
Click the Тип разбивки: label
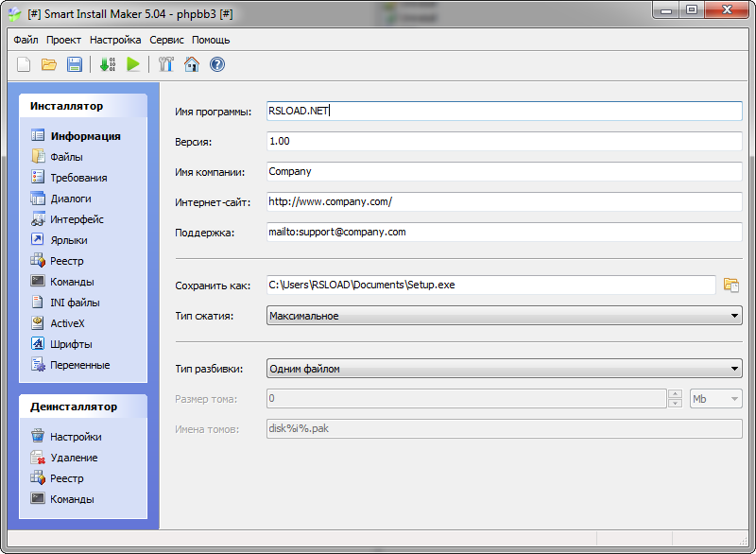209,370
